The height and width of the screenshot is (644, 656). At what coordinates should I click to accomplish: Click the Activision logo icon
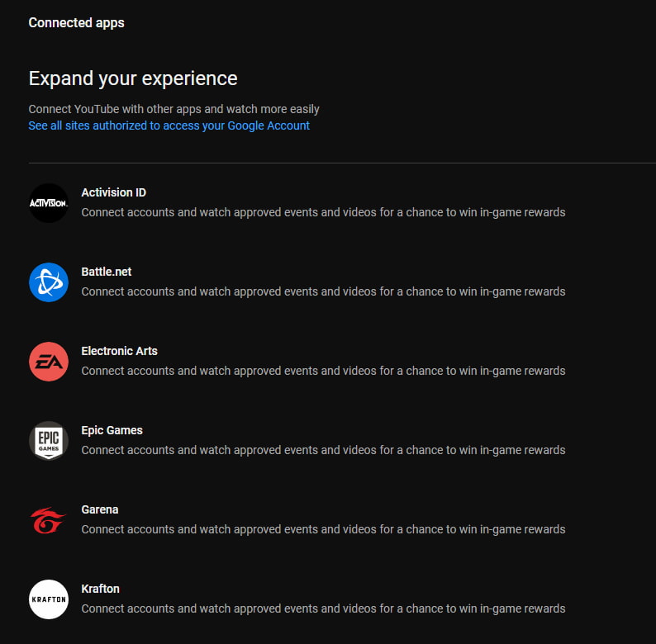(x=49, y=203)
